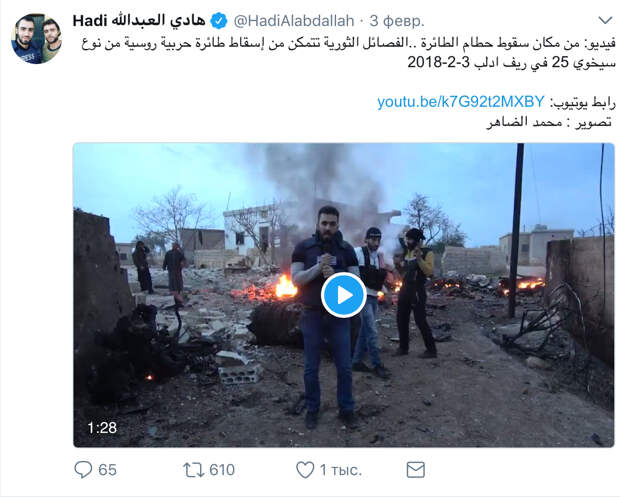Play the video with the blue button

pos(344,295)
